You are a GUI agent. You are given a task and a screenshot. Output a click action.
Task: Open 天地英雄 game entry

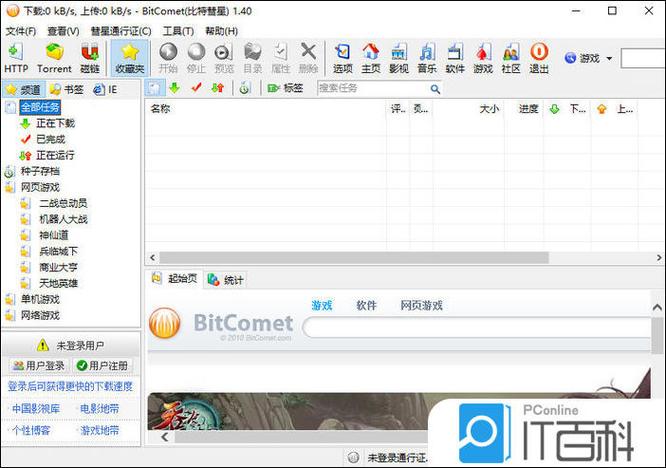tap(58, 283)
